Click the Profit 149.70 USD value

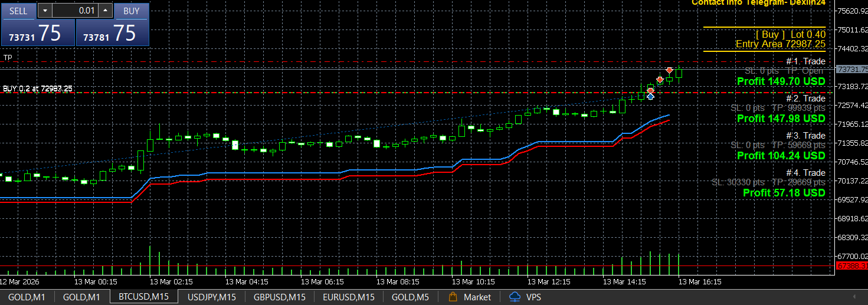(781, 81)
